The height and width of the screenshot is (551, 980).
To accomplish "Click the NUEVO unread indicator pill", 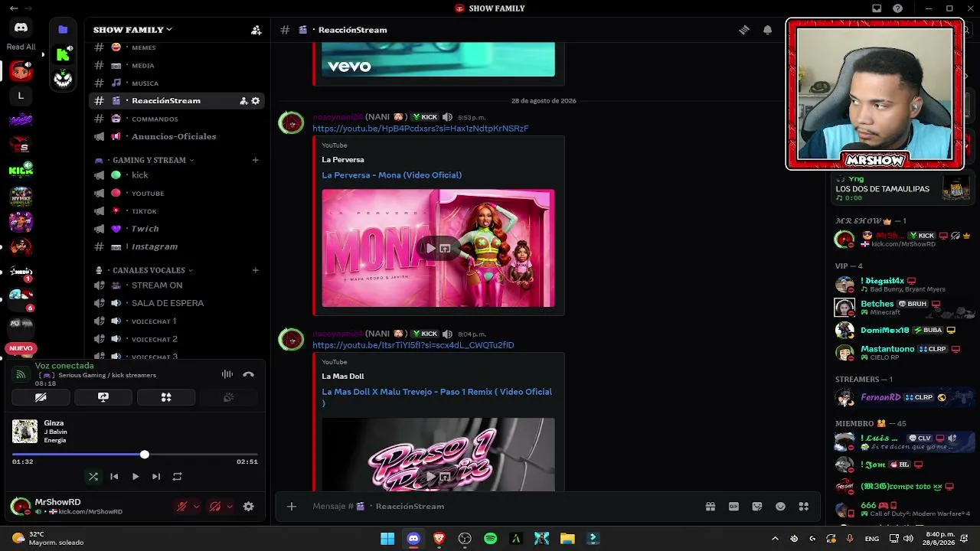I will [x=21, y=349].
